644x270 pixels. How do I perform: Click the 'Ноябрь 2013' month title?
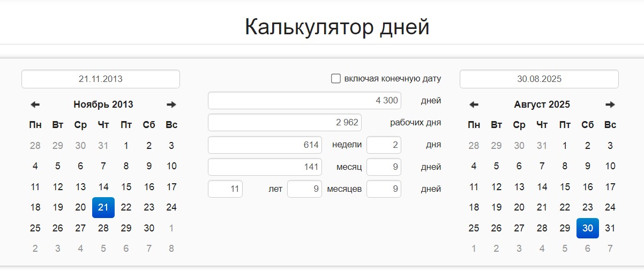tap(103, 104)
